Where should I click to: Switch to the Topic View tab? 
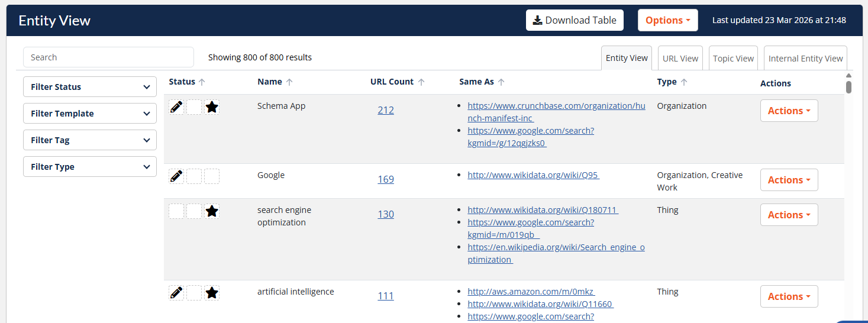[733, 58]
